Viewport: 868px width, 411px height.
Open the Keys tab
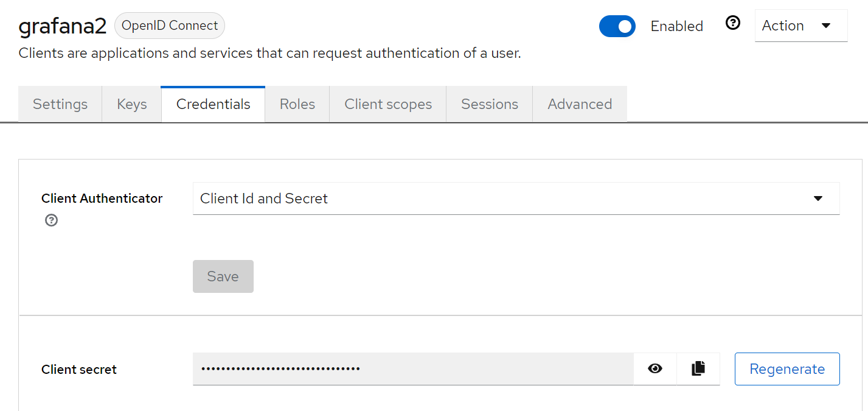click(x=132, y=104)
